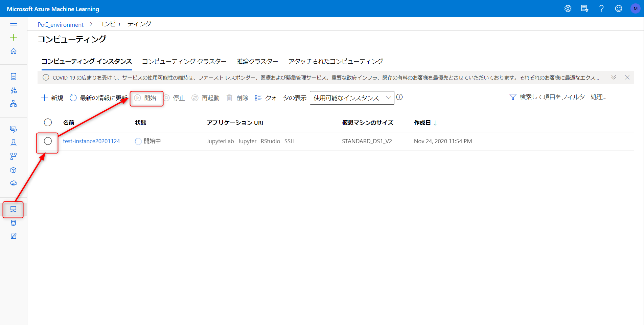Click the 停止 (Stop) button

(x=174, y=98)
